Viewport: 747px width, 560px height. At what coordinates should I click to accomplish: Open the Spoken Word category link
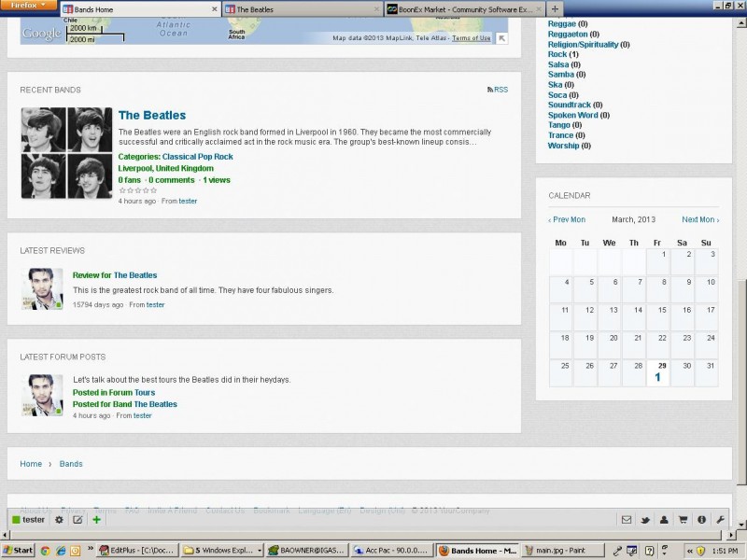(572, 115)
